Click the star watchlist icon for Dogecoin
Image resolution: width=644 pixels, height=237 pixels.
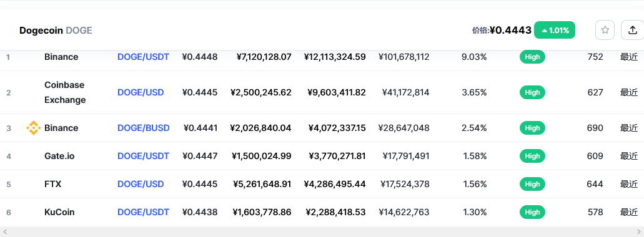pyautogui.click(x=605, y=30)
